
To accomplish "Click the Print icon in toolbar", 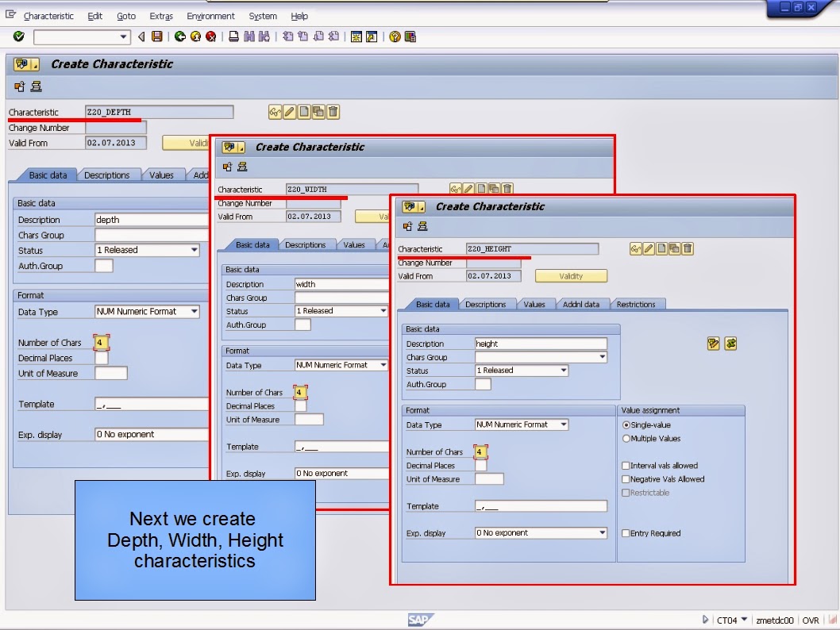I will click(233, 36).
